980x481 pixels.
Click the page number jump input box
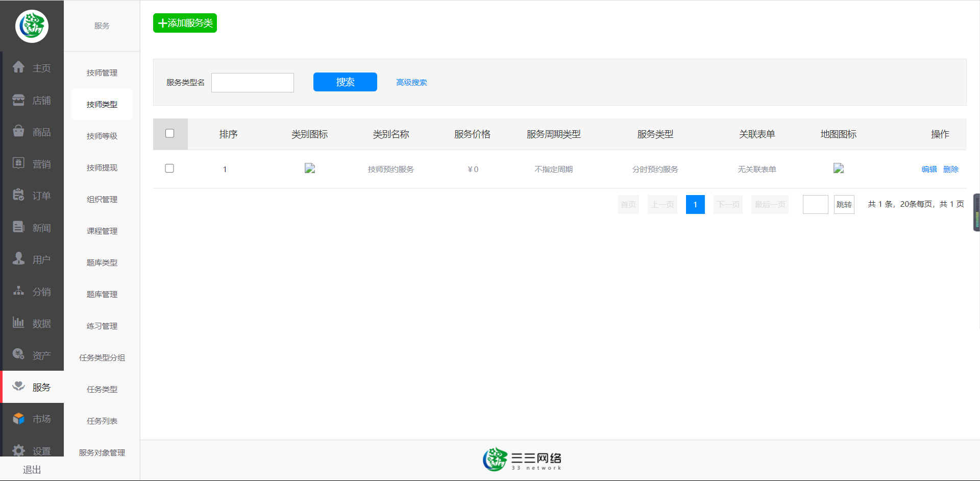click(x=815, y=205)
